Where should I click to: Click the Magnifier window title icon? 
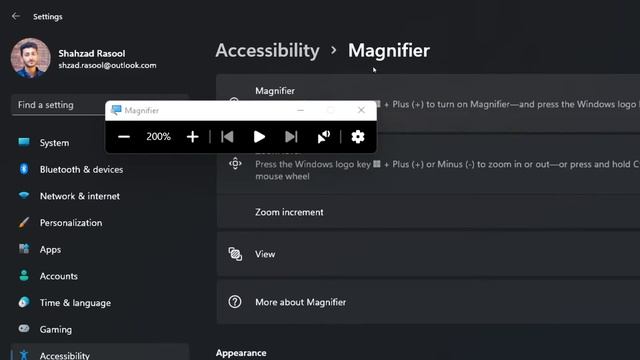(x=116, y=110)
